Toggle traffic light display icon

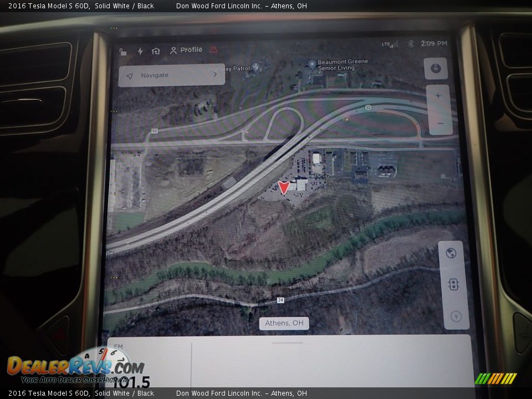(x=453, y=285)
